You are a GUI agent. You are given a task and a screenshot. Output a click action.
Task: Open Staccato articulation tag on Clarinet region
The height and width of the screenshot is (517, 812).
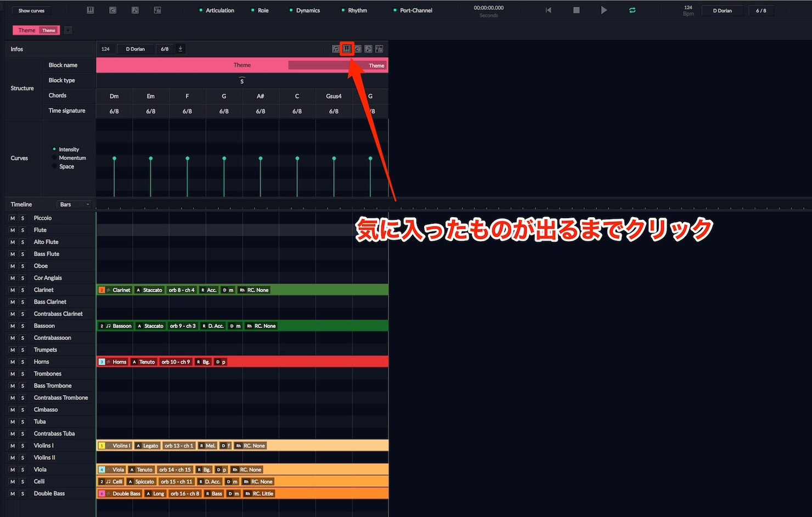tap(149, 290)
